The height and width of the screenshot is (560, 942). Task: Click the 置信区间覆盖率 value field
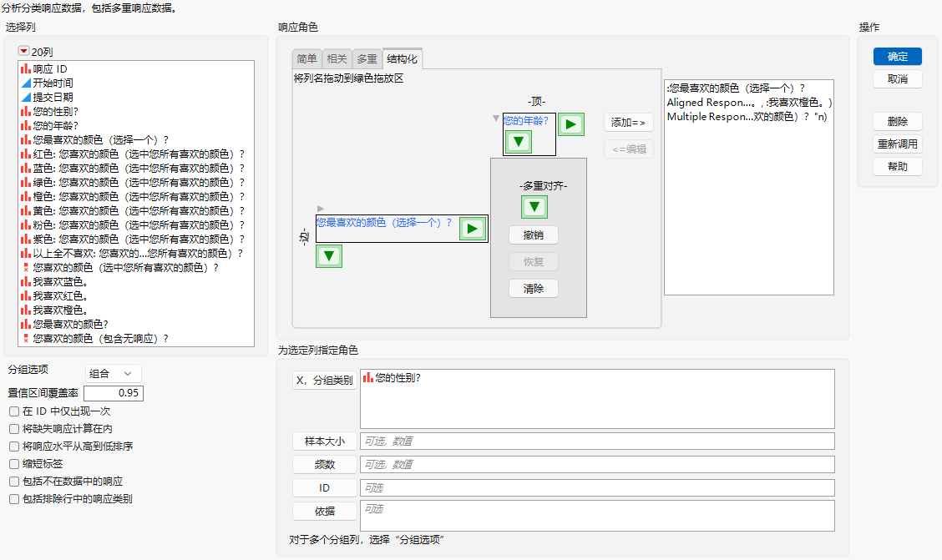(114, 393)
